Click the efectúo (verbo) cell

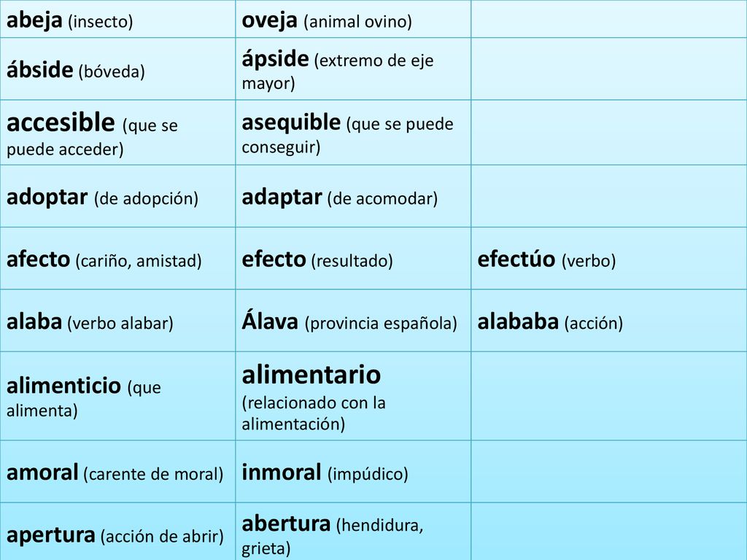click(x=609, y=258)
